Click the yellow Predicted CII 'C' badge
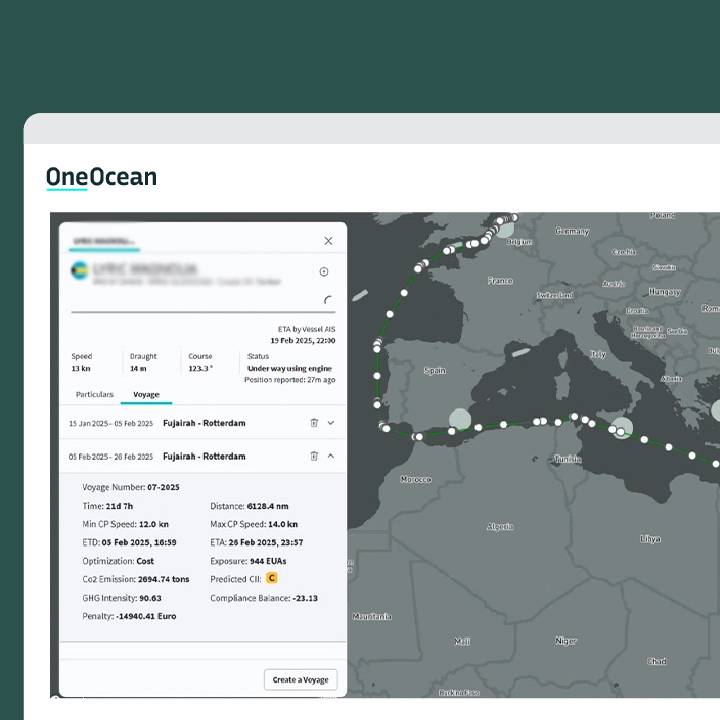Screen dimensions: 720x720 point(271,578)
